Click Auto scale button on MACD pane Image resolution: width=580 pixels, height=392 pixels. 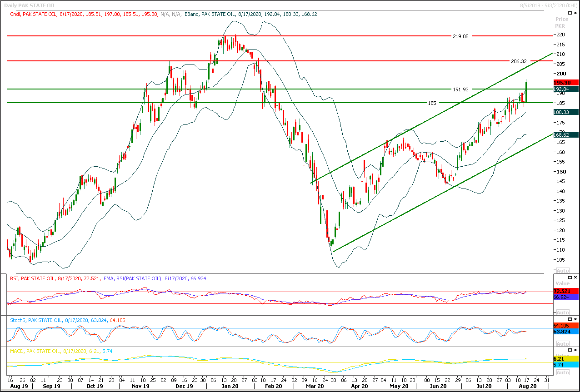click(562, 372)
